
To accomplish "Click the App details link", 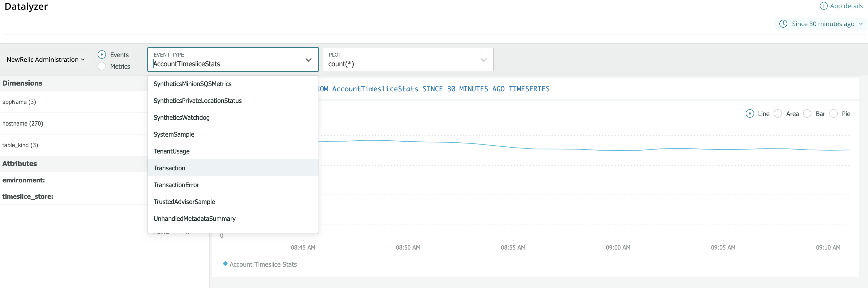I will (x=846, y=6).
